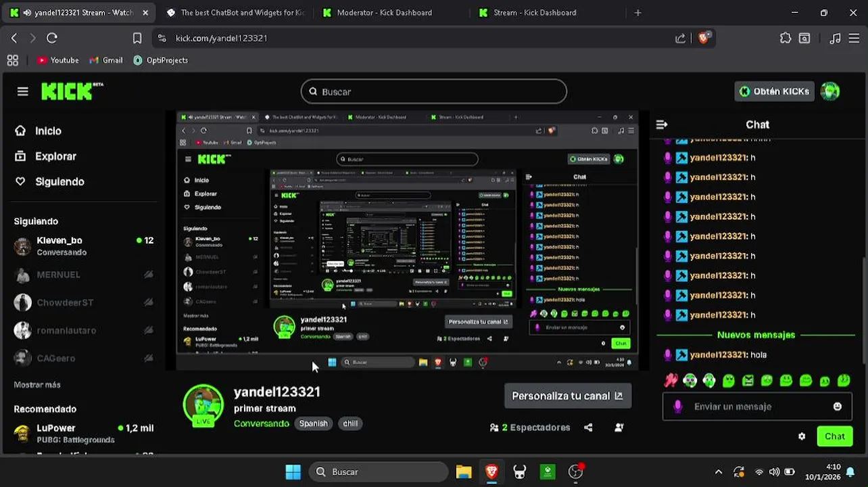The height and width of the screenshot is (487, 868).
Task: Open ChowdeerST channel in following list
Action: (x=83, y=302)
